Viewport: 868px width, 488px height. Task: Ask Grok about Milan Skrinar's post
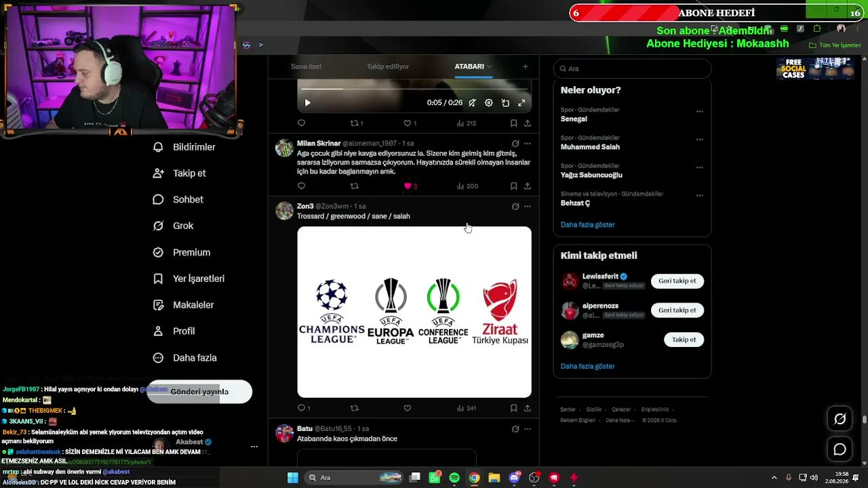pyautogui.click(x=515, y=144)
